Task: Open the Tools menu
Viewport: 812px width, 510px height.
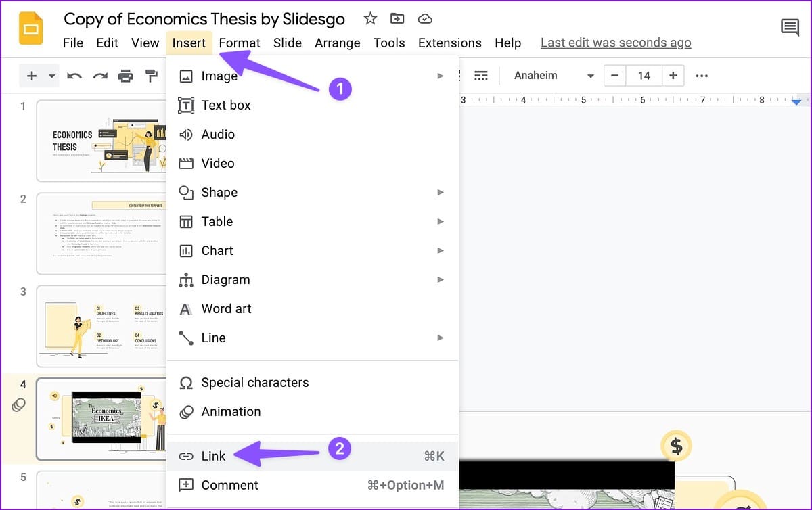Action: pos(389,43)
